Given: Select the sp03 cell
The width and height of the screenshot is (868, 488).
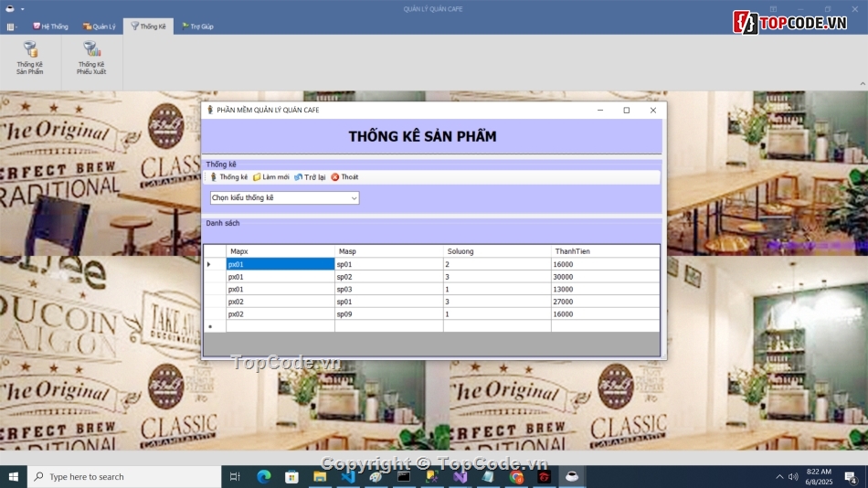Looking at the screenshot, I should [x=388, y=289].
